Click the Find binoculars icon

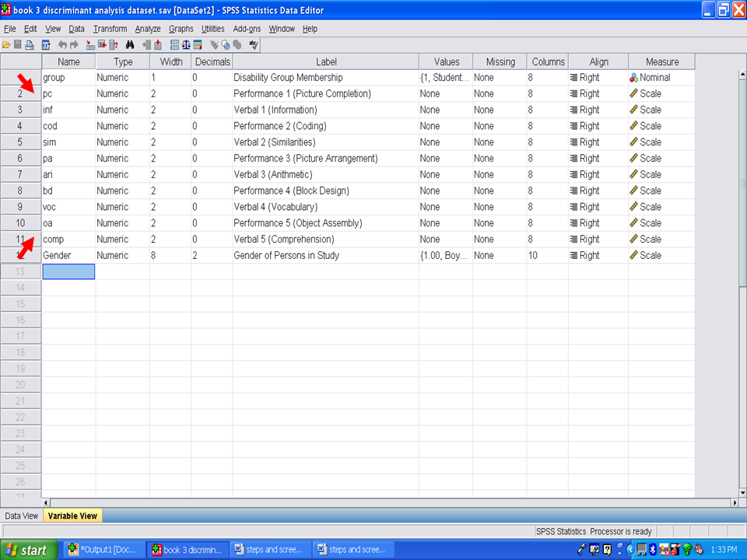[x=130, y=45]
